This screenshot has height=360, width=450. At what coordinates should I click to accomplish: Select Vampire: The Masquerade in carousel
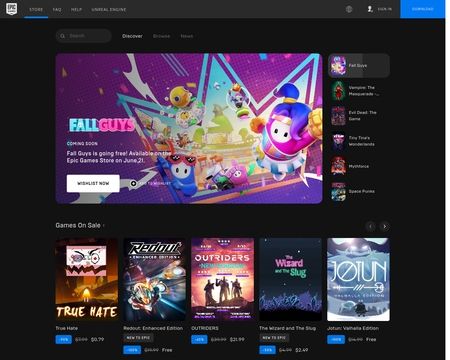pyautogui.click(x=359, y=91)
